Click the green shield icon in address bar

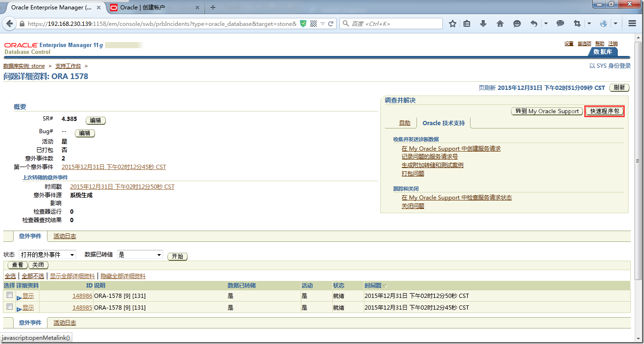303,24
